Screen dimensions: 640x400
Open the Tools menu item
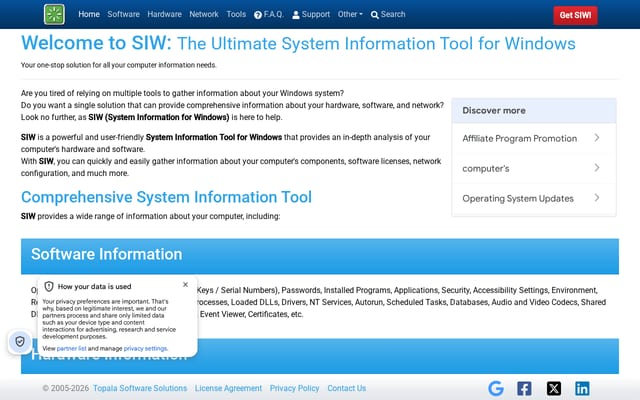pos(236,14)
